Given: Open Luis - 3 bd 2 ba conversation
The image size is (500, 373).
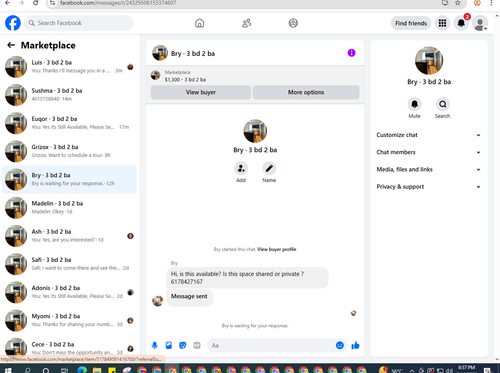Looking at the screenshot, I should [69, 67].
